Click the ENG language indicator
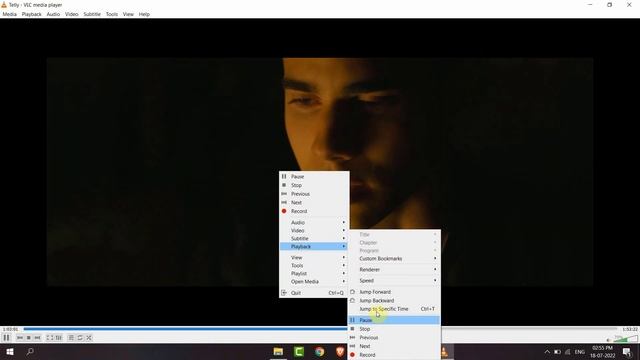640x360 pixels. (580, 352)
